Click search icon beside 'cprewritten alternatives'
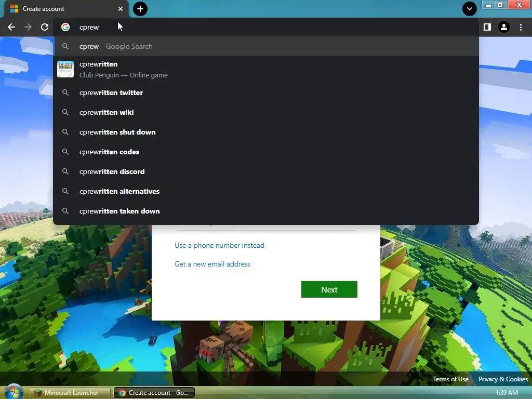The width and height of the screenshot is (532, 399). pyautogui.click(x=65, y=191)
